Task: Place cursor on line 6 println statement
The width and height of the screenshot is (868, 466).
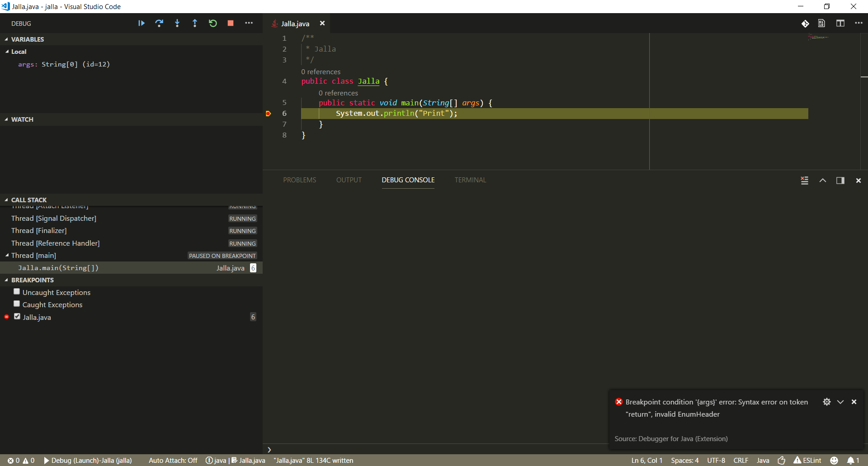Action: click(x=396, y=114)
